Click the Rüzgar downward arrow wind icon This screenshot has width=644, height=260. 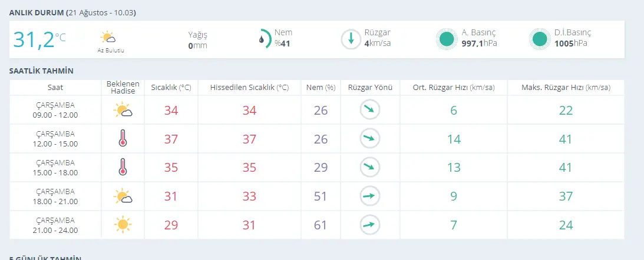pyautogui.click(x=351, y=39)
